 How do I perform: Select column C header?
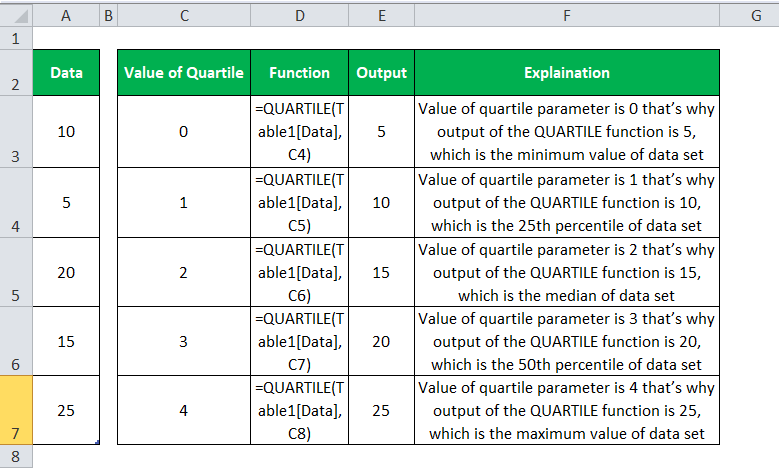pos(183,15)
